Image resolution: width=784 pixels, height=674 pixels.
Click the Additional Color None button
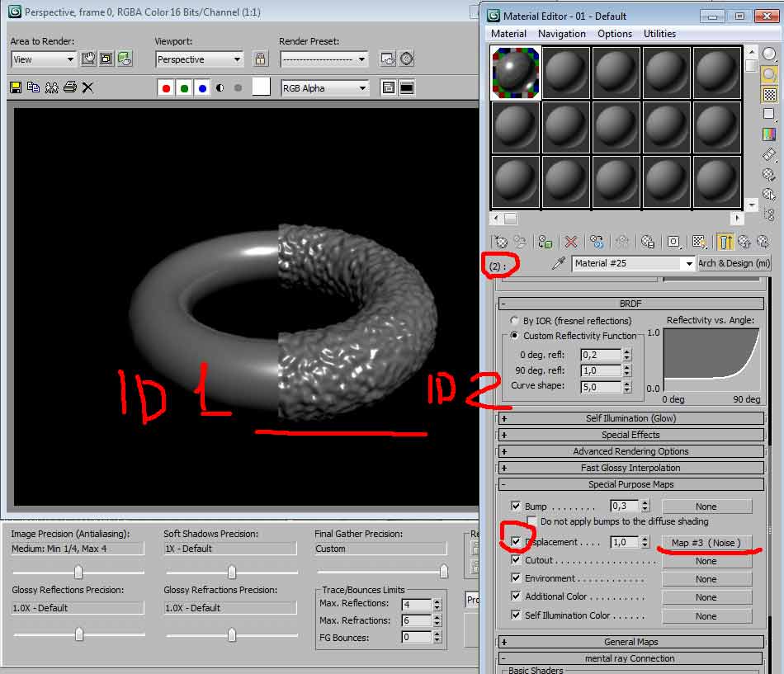[706, 597]
